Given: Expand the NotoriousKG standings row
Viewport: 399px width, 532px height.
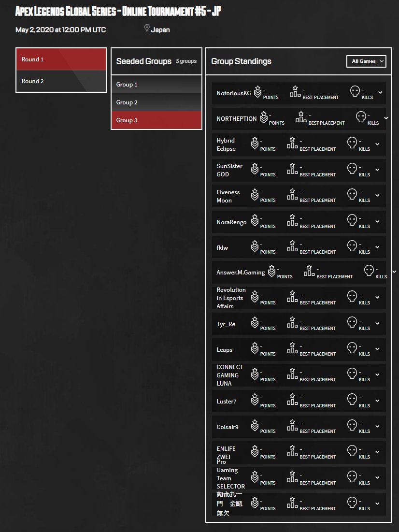Looking at the screenshot, I should pyautogui.click(x=380, y=92).
